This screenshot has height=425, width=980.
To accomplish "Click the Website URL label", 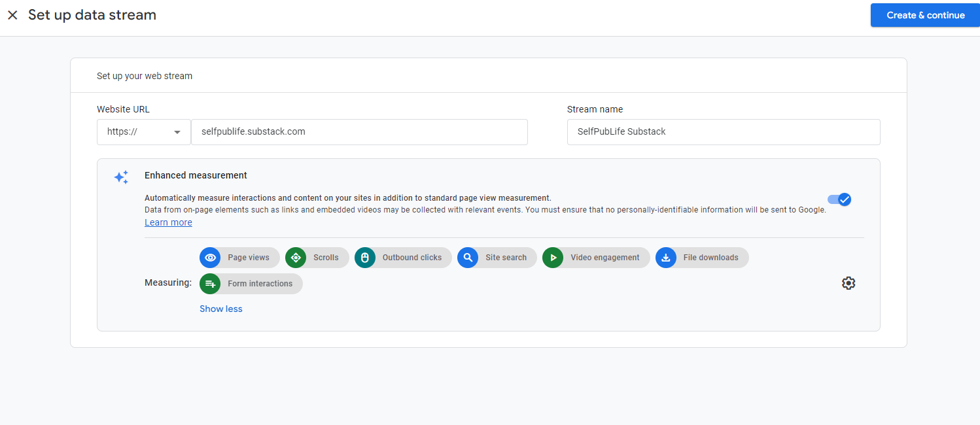I will (123, 109).
